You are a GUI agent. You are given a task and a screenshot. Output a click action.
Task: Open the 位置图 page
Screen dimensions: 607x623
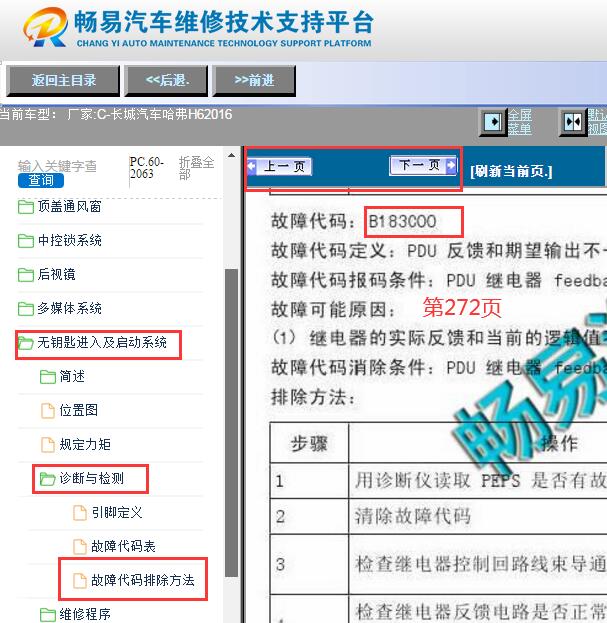(79, 410)
